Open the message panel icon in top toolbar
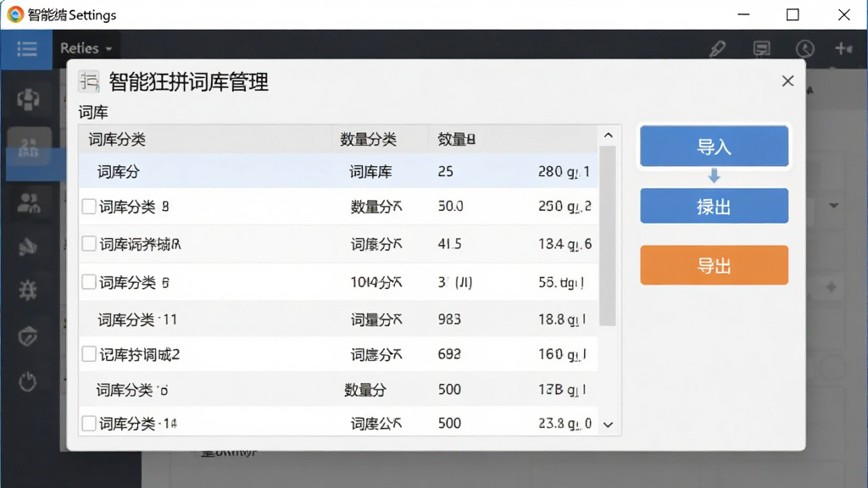The image size is (868, 488). (762, 48)
